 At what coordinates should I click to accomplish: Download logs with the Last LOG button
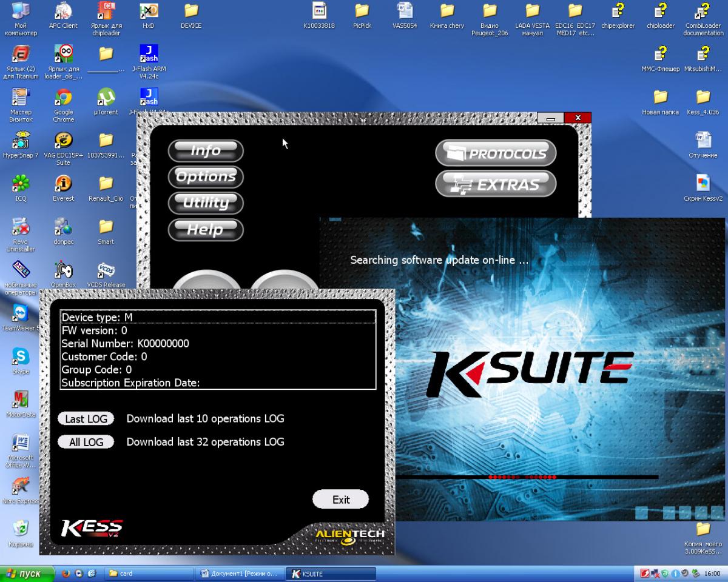click(x=86, y=419)
